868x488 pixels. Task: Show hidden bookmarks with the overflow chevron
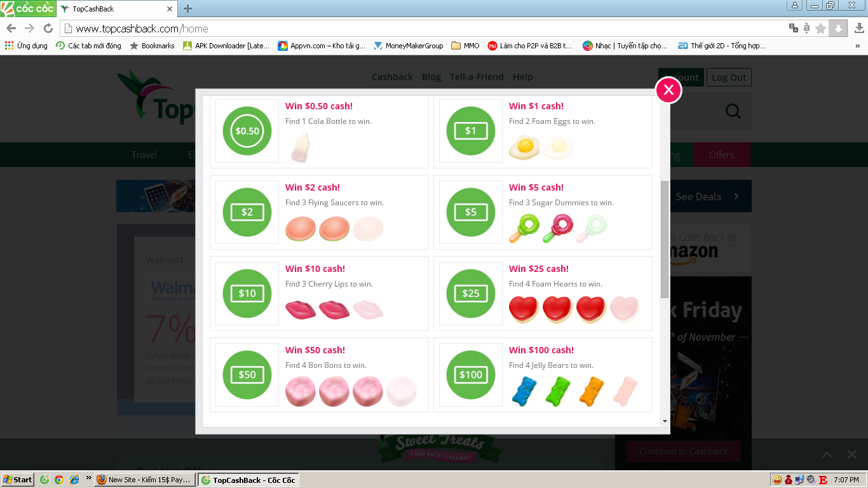pos(857,46)
